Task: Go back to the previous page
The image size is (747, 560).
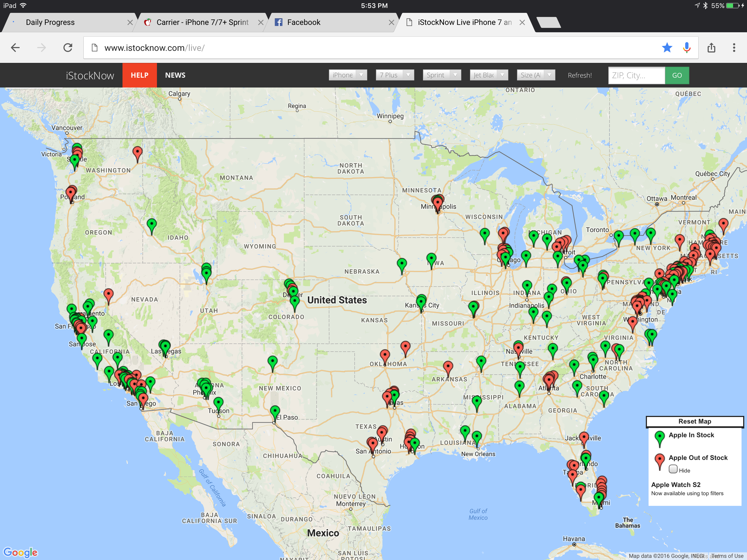Action: pyautogui.click(x=15, y=48)
